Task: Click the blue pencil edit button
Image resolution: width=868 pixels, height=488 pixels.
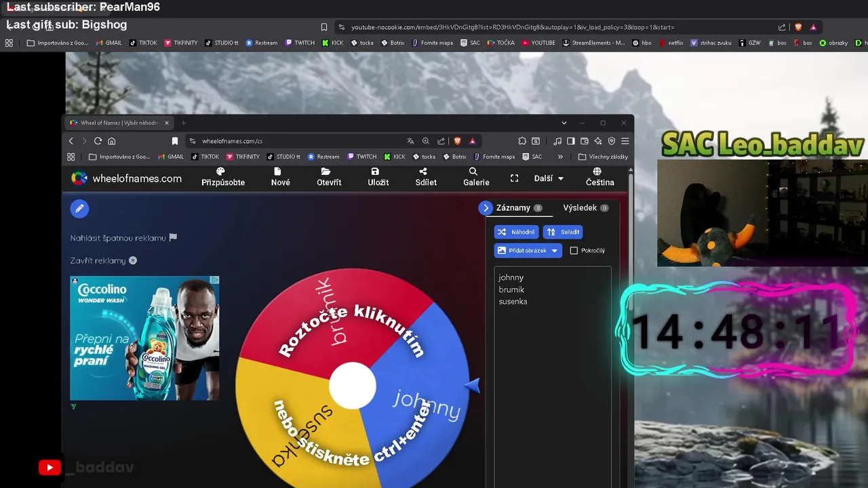Action: click(x=79, y=209)
